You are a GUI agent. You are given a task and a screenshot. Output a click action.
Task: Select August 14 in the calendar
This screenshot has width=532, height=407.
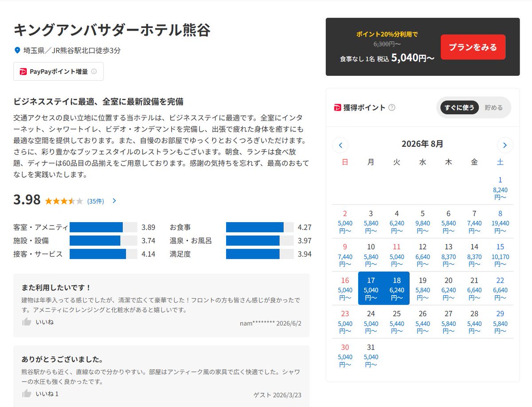pos(474,255)
